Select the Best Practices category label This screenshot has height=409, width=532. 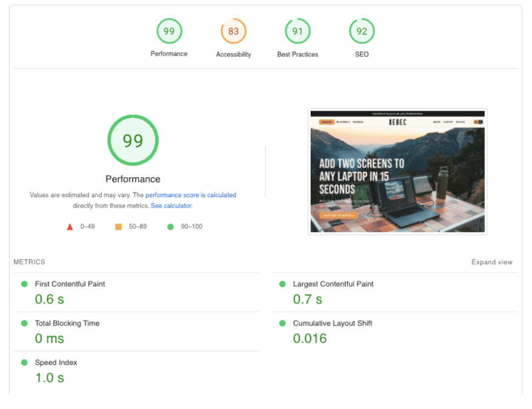click(297, 54)
